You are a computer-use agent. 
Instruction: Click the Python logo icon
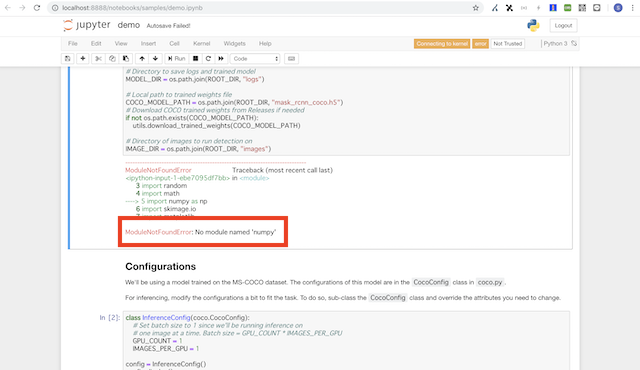(x=533, y=25)
